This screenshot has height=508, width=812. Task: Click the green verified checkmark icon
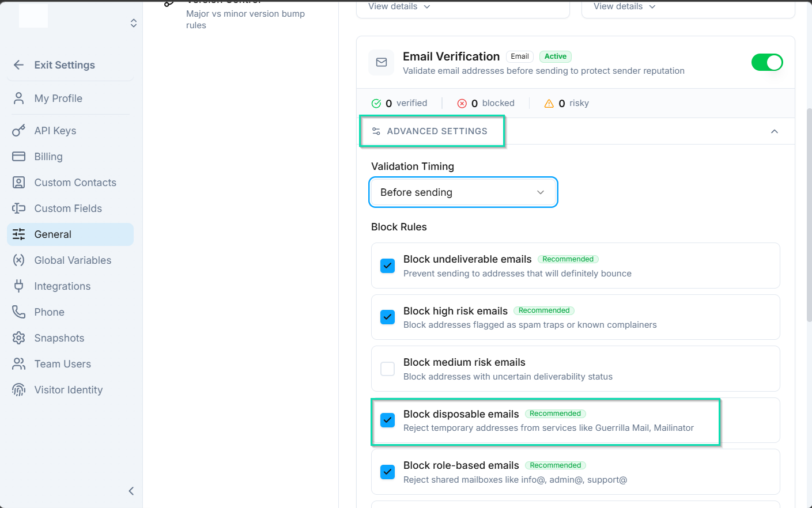(x=376, y=103)
